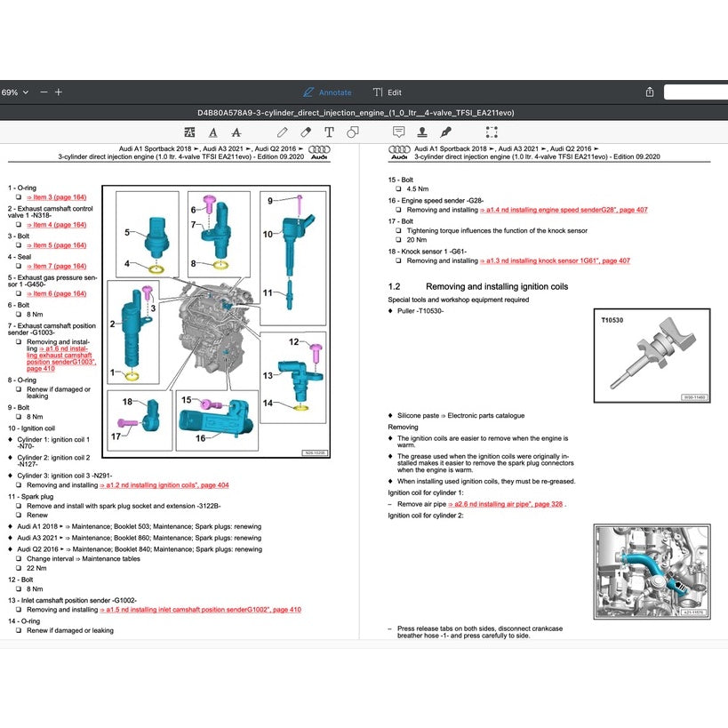Image resolution: width=728 pixels, height=728 pixels.
Task: Switch to the Edit tab
Action: 387,92
